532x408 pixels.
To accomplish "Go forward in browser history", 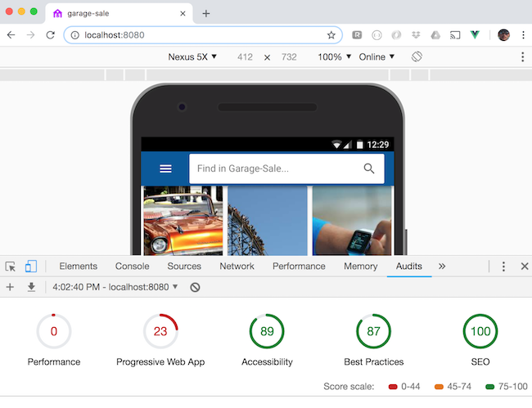I will coord(30,35).
